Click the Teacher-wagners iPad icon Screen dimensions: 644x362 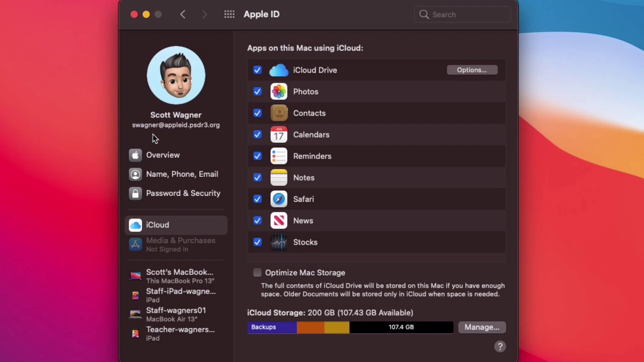click(x=135, y=333)
